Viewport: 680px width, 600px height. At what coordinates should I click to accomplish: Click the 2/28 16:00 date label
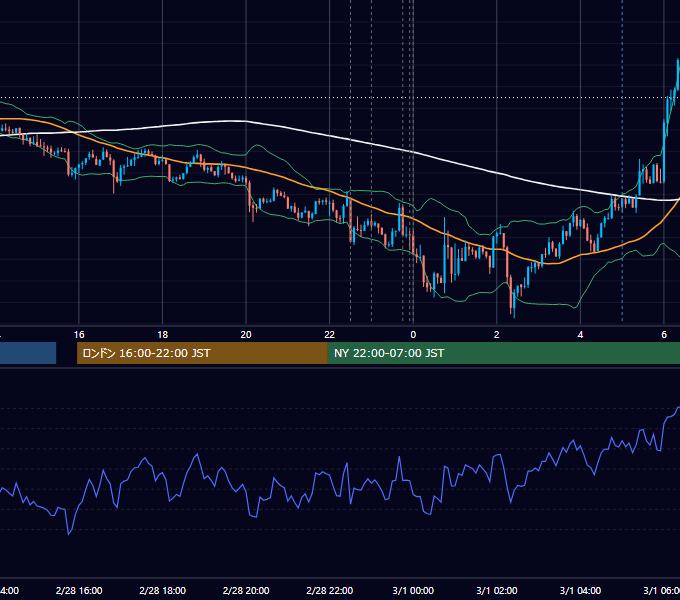click(79, 590)
